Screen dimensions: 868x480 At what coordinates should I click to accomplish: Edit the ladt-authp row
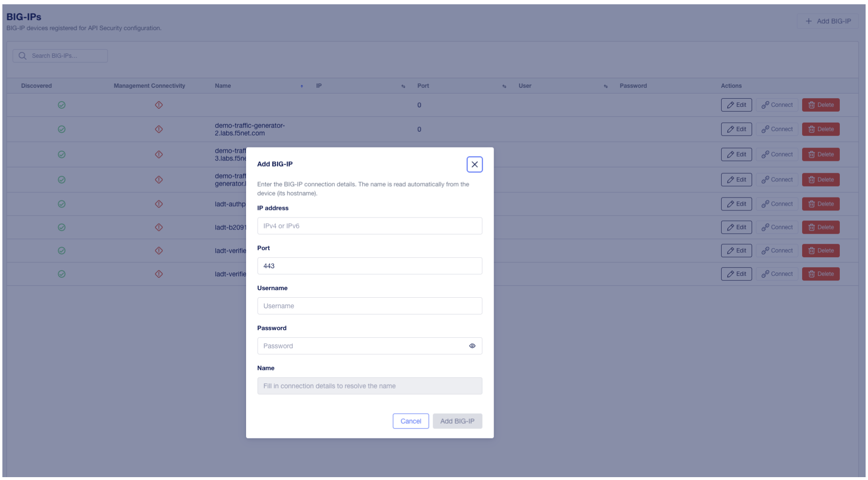point(736,204)
